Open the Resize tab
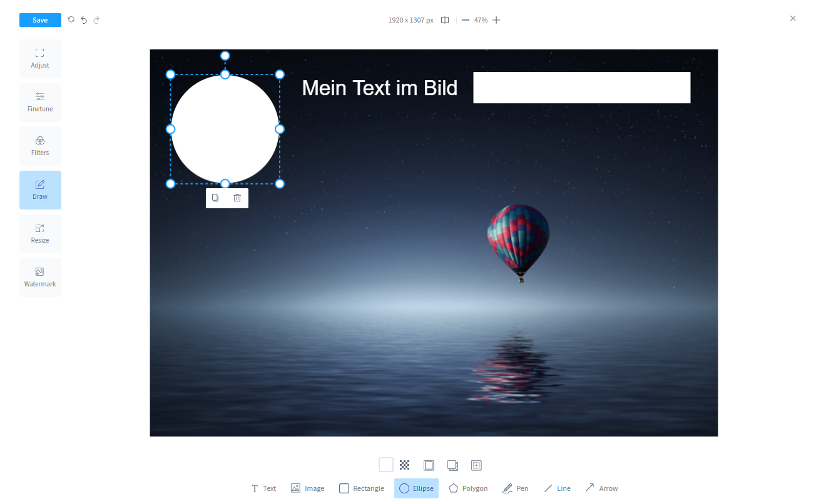 pos(40,234)
